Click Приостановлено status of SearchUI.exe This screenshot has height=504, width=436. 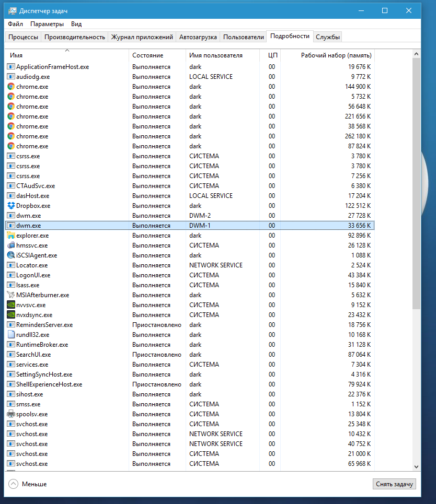coord(157,355)
